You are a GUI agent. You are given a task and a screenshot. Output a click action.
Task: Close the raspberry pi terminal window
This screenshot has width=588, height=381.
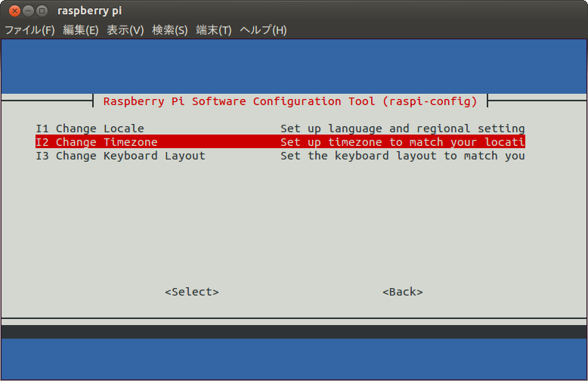coord(14,11)
